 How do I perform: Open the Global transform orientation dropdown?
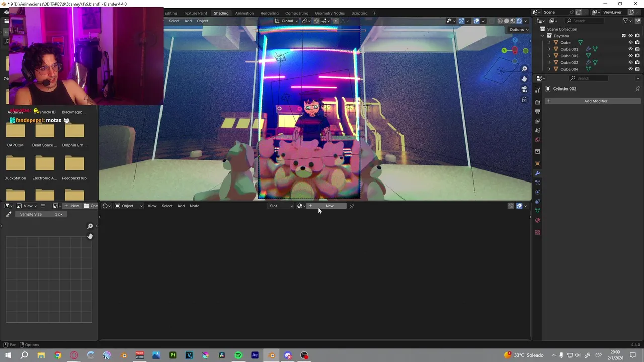287,21
